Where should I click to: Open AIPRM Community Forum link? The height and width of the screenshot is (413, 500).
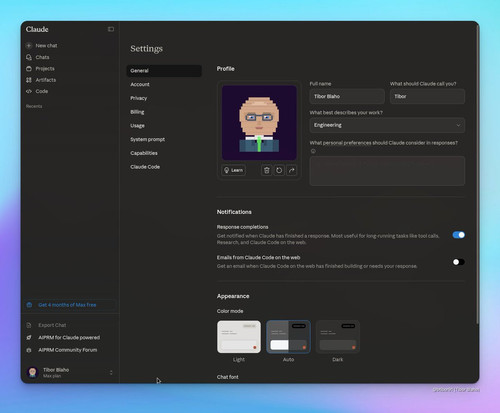[68, 350]
